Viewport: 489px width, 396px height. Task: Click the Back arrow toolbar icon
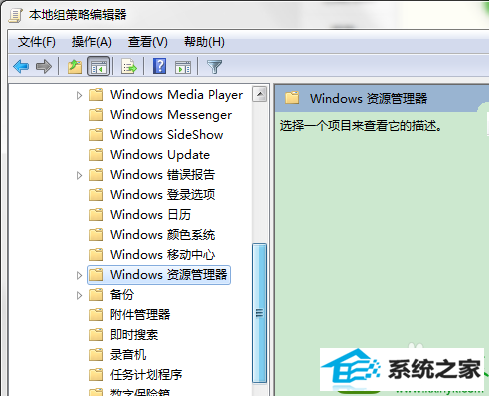point(21,66)
